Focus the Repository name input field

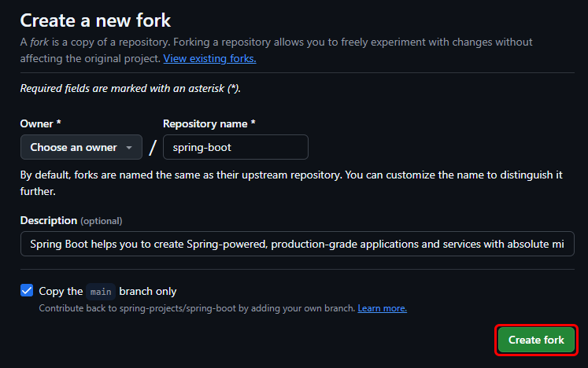[x=235, y=147]
